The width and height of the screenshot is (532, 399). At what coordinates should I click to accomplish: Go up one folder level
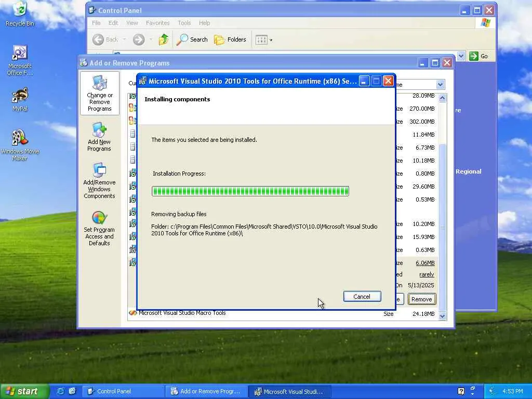tap(164, 39)
